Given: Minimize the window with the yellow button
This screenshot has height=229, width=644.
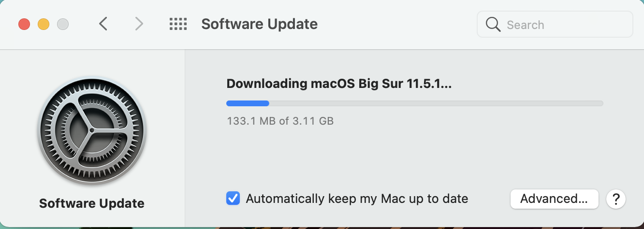Looking at the screenshot, I should [x=44, y=24].
